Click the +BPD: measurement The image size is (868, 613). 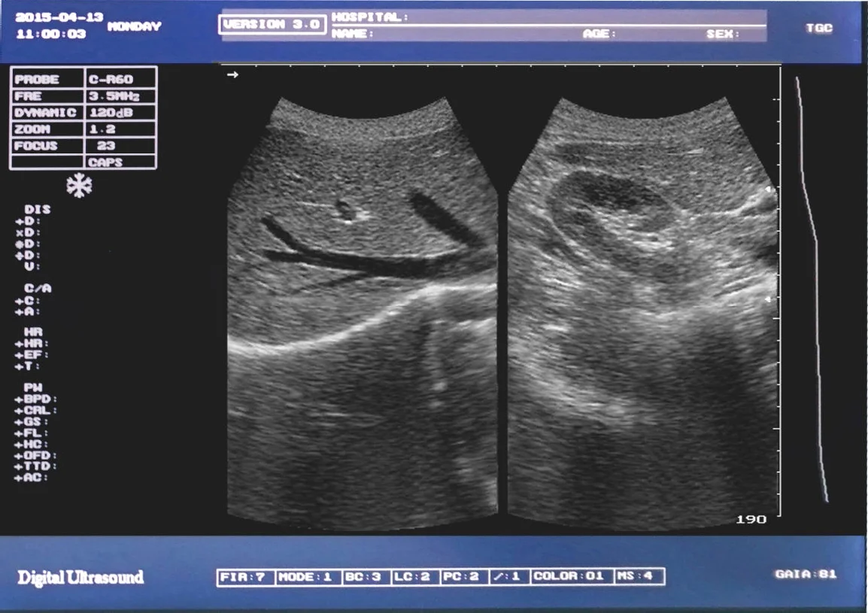click(36, 399)
